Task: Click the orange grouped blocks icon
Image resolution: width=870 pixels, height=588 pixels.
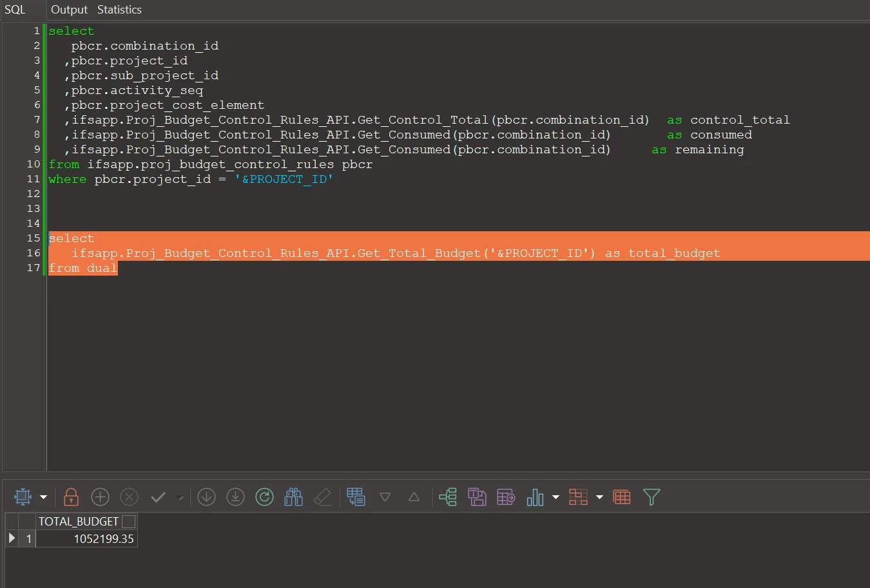Action: pyautogui.click(x=578, y=497)
